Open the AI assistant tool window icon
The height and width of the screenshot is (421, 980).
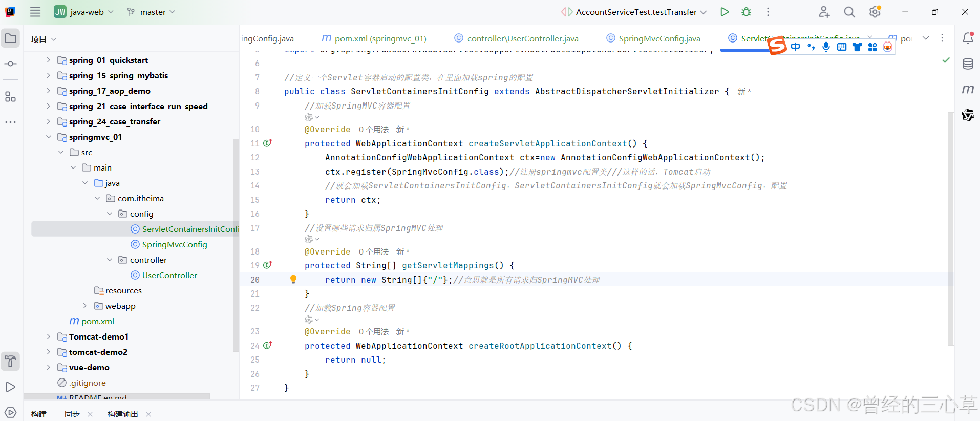pos(968,115)
